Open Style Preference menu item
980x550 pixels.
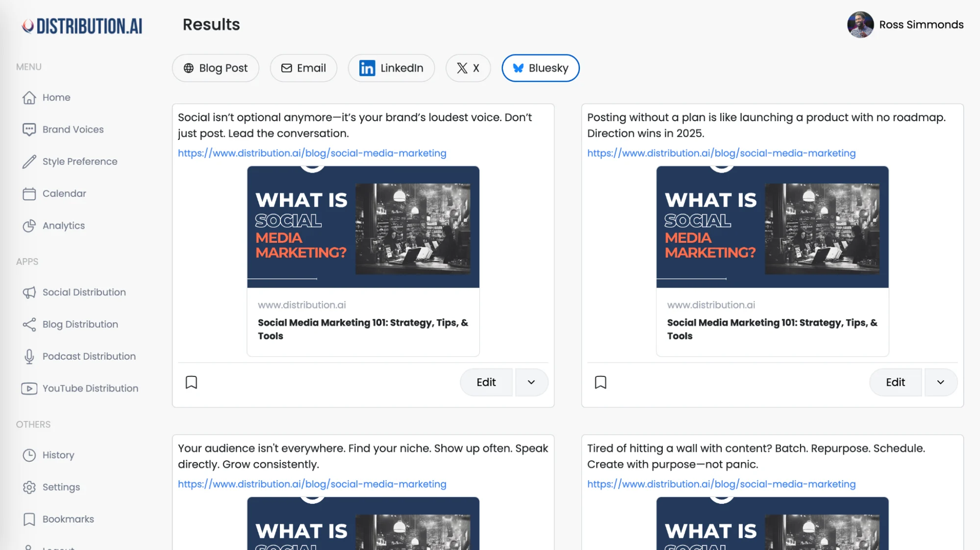[80, 161]
